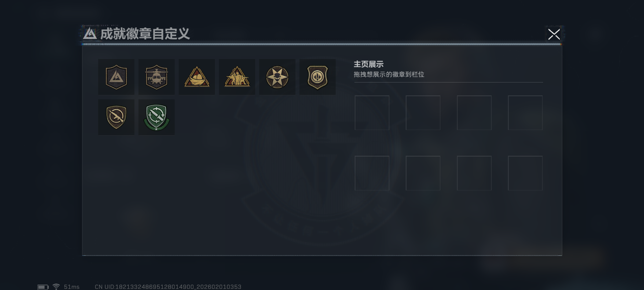644x290 pixels.
Task: Choose the green knife crosshair badge
Action: click(156, 117)
